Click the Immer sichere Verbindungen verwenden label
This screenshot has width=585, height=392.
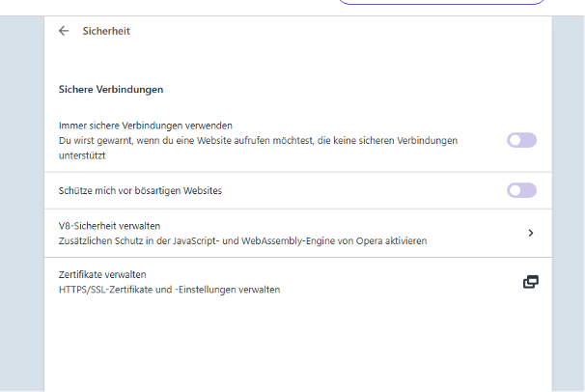click(x=146, y=126)
